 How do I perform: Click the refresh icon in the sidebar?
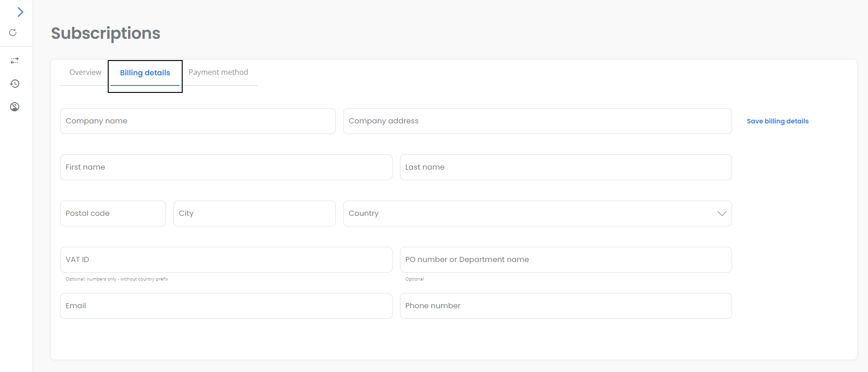13,32
